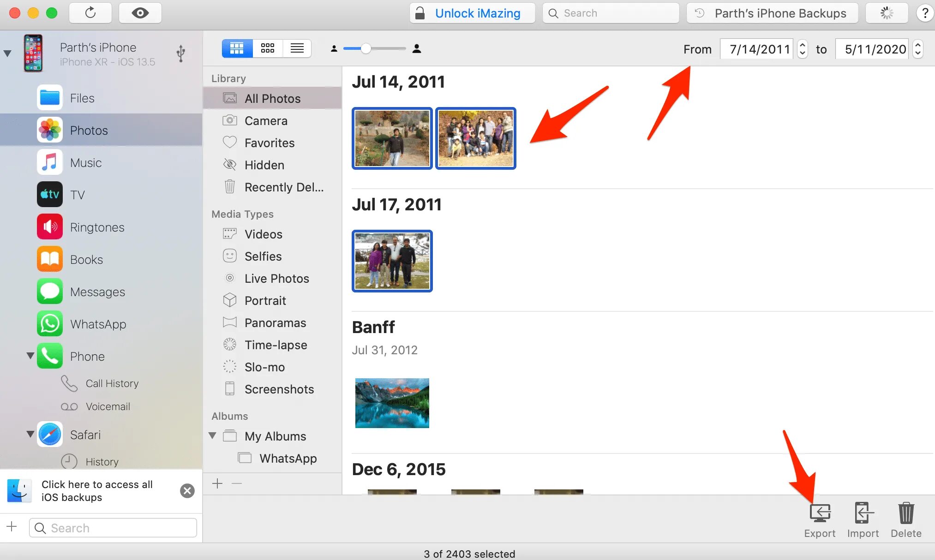Click the Banff album thumbnail photo
The image size is (935, 560).
(392, 402)
